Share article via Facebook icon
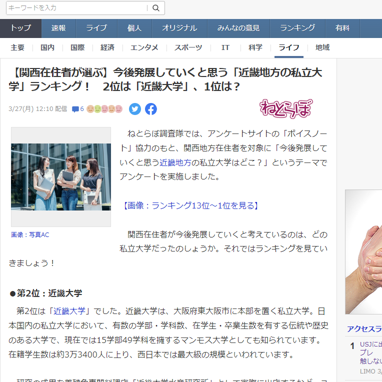Screen dimensions: 382x382 151,109
